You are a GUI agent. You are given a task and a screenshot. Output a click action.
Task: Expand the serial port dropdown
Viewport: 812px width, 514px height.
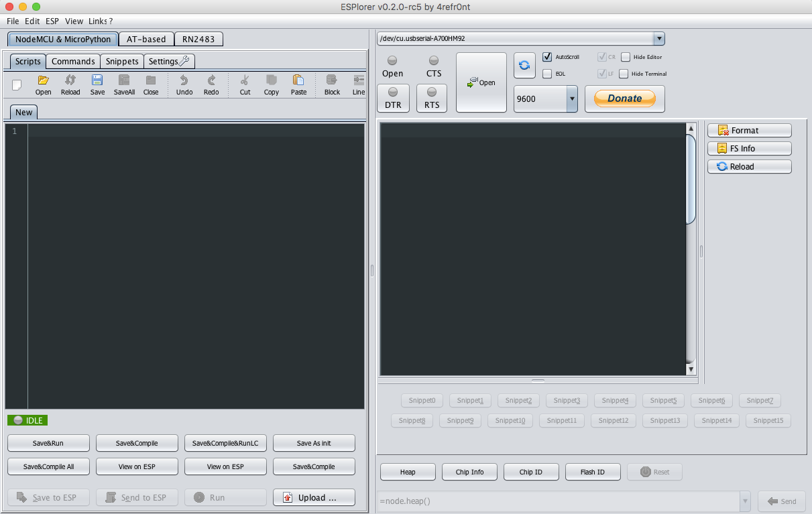coord(658,38)
